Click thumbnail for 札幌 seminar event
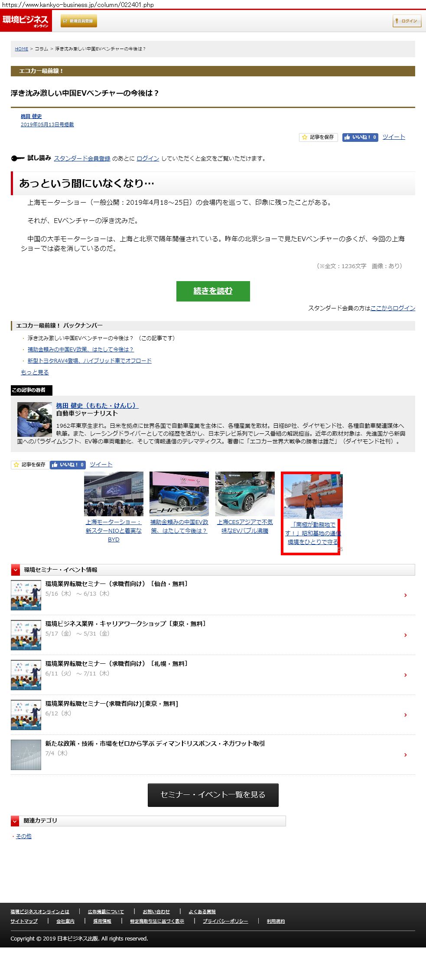Screen dimensions: 426x980 pos(26,675)
